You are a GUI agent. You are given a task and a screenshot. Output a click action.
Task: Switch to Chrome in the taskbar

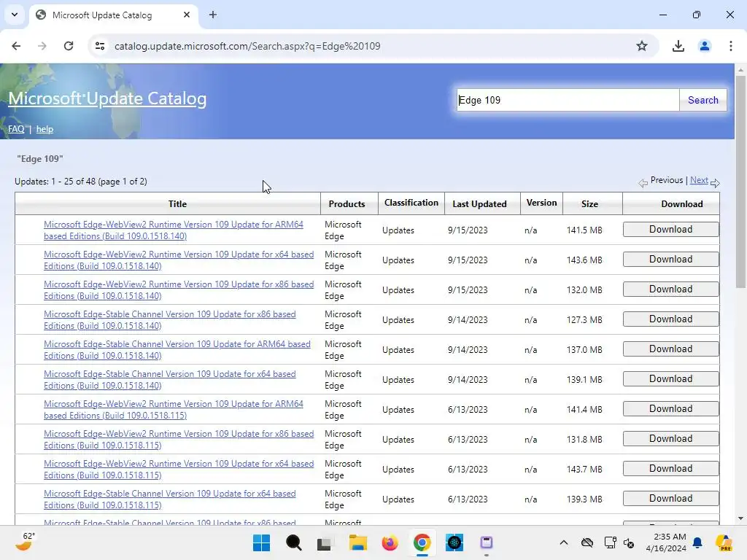tap(422, 542)
